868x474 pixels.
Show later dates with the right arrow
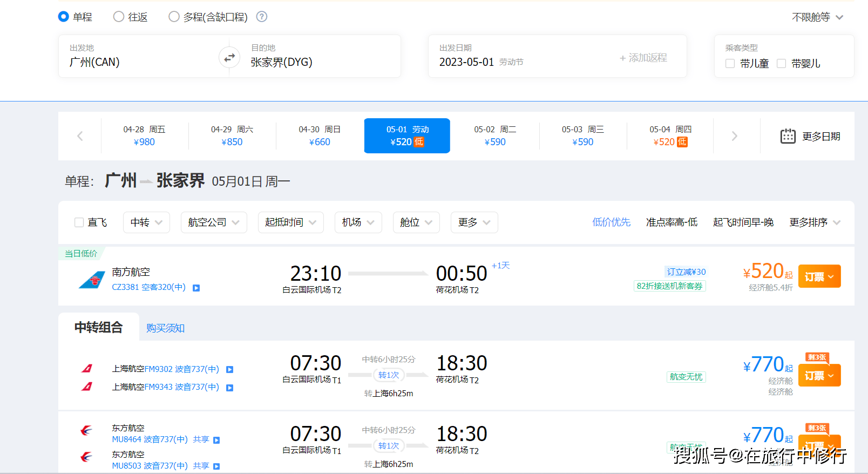[x=734, y=136]
